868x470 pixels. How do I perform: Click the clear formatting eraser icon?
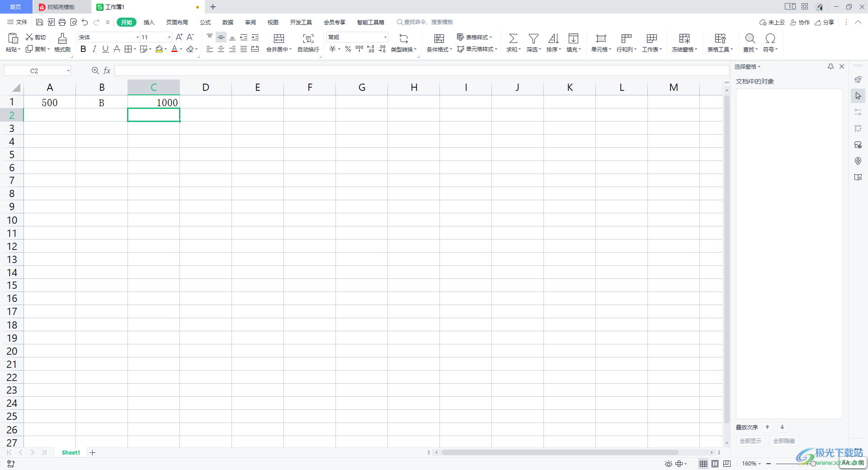[190, 49]
